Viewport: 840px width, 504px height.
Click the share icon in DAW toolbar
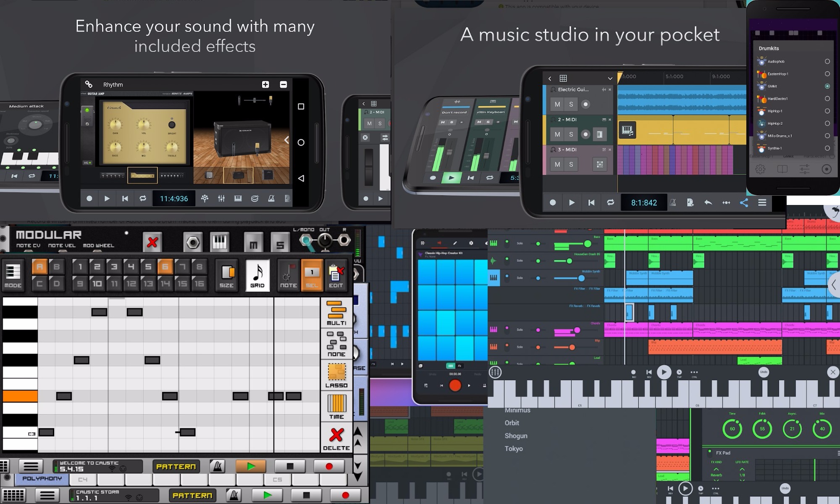coord(744,202)
